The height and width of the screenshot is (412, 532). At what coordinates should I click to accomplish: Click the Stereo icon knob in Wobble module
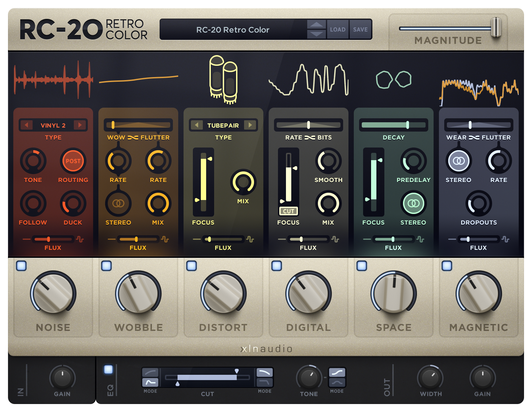point(118,203)
